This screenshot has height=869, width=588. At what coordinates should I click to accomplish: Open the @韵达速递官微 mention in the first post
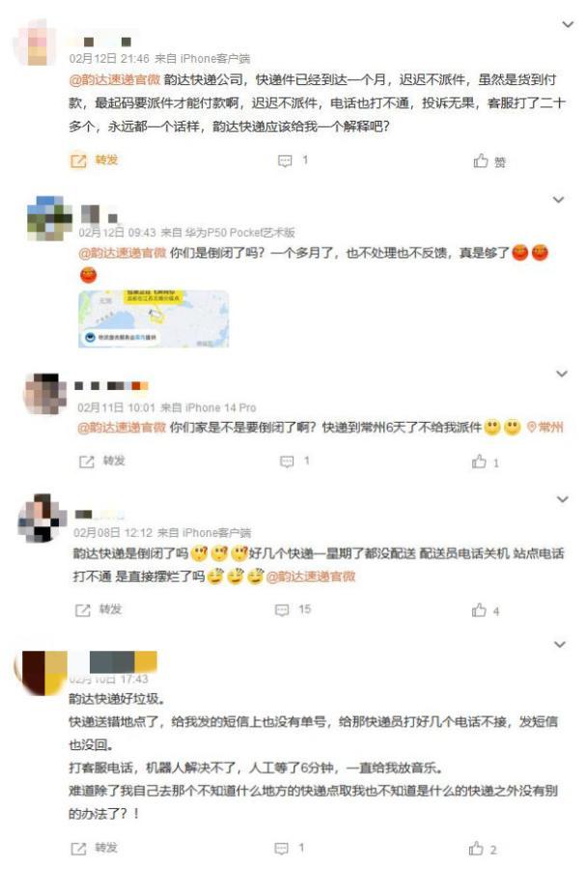[x=115, y=80]
